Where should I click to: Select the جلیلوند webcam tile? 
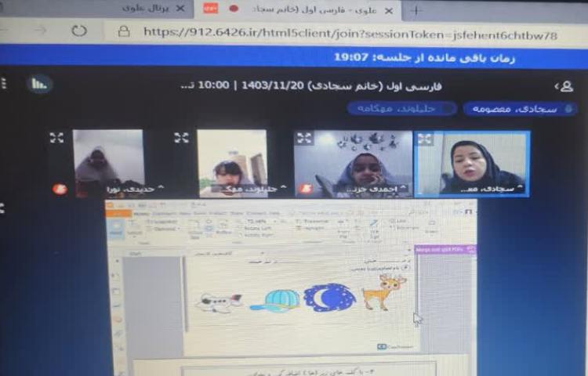click(x=233, y=163)
